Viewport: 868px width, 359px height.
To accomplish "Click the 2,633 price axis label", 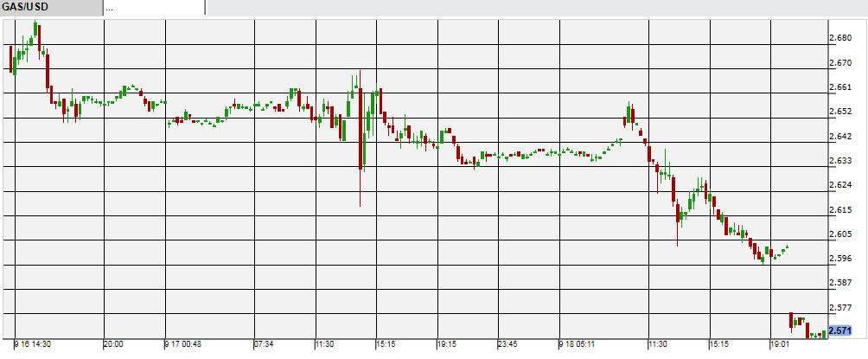I will [x=840, y=160].
